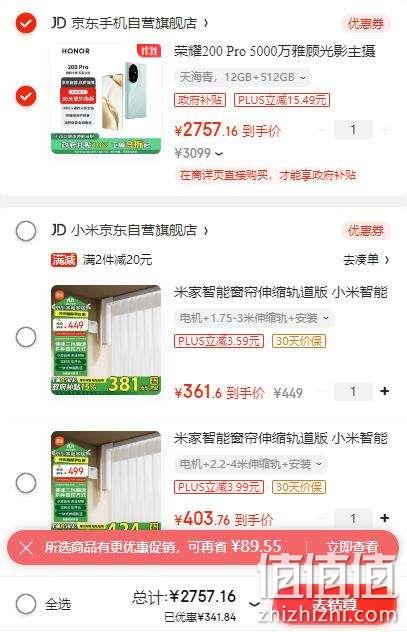407x632 pixels.
Task: Open 优惠券 for the 小米 store
Action: (365, 231)
